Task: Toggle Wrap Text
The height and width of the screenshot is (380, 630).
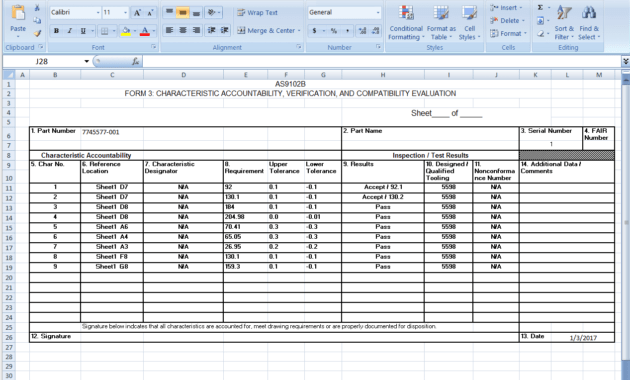Action: [257, 12]
